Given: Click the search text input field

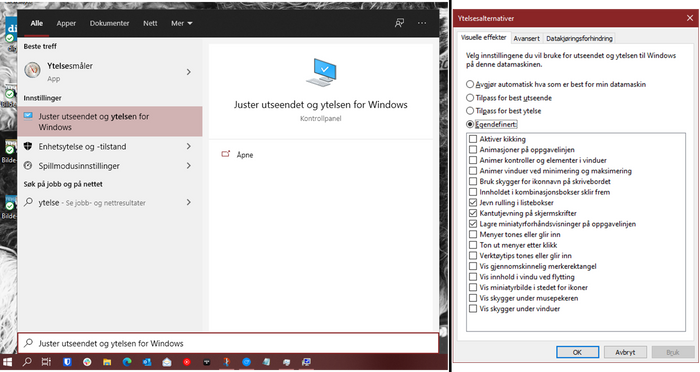Looking at the screenshot, I should click(228, 343).
